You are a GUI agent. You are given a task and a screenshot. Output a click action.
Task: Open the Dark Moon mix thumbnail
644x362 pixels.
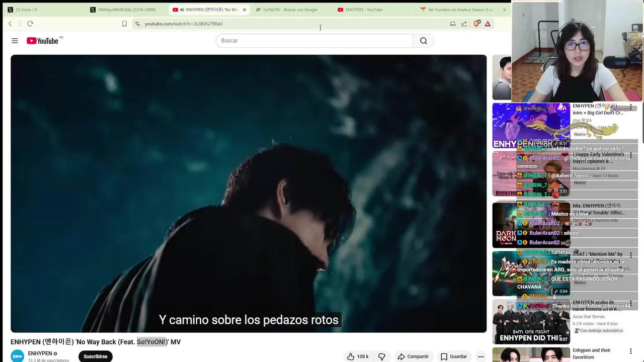tap(531, 225)
